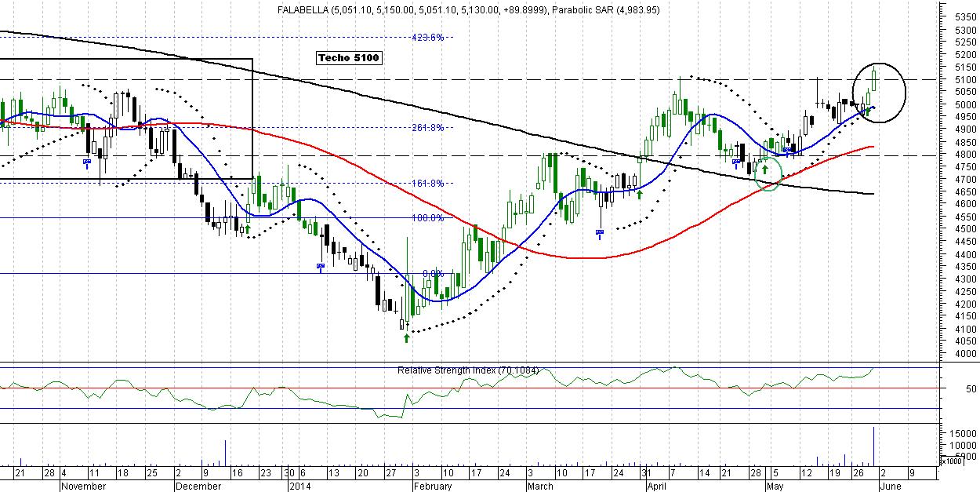Click the 5100 price axis label
This screenshot has height=492, width=980.
pos(966,79)
